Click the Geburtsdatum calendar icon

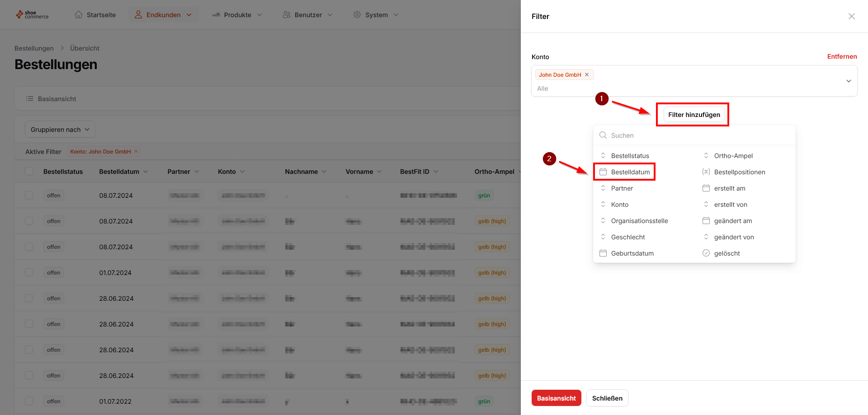coord(603,253)
